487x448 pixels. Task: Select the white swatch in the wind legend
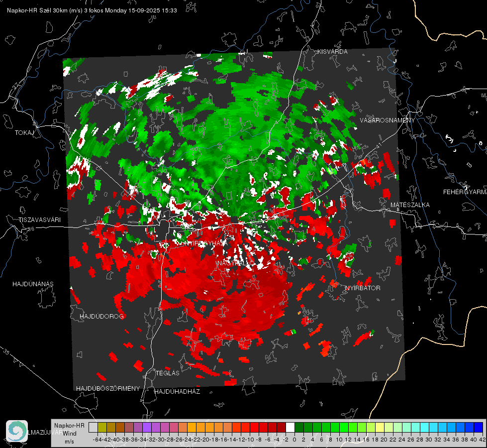[x=290, y=427]
